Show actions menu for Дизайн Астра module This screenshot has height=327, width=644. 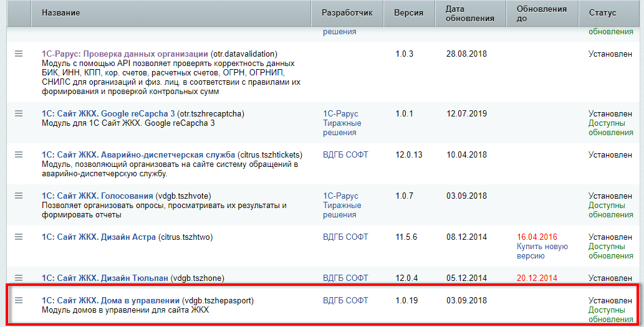pyautogui.click(x=19, y=237)
